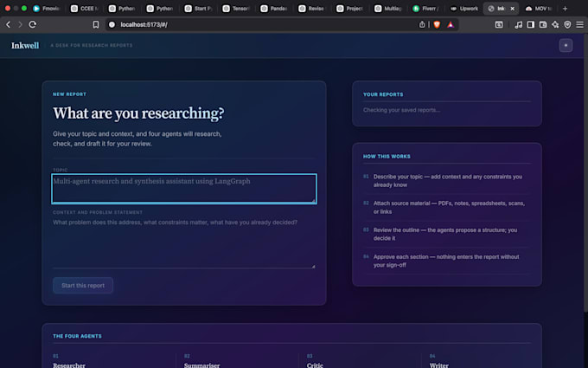Close the Inkwell browser tab
588x368 pixels.
tap(512, 9)
